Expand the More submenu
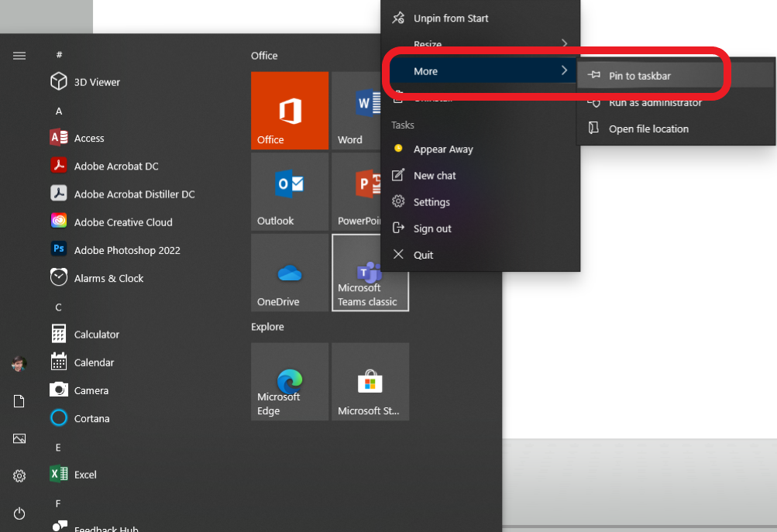The image size is (777, 532). tap(425, 70)
